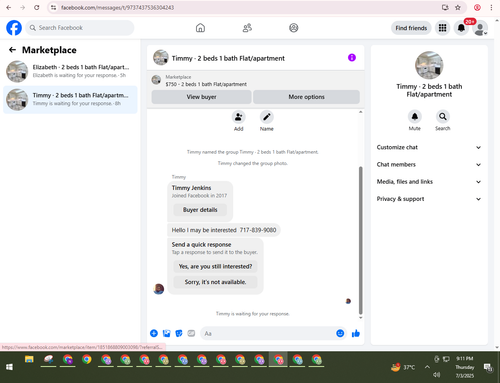Open the Chrome three-dot menu
This screenshot has height=383, width=500.
click(x=491, y=7)
